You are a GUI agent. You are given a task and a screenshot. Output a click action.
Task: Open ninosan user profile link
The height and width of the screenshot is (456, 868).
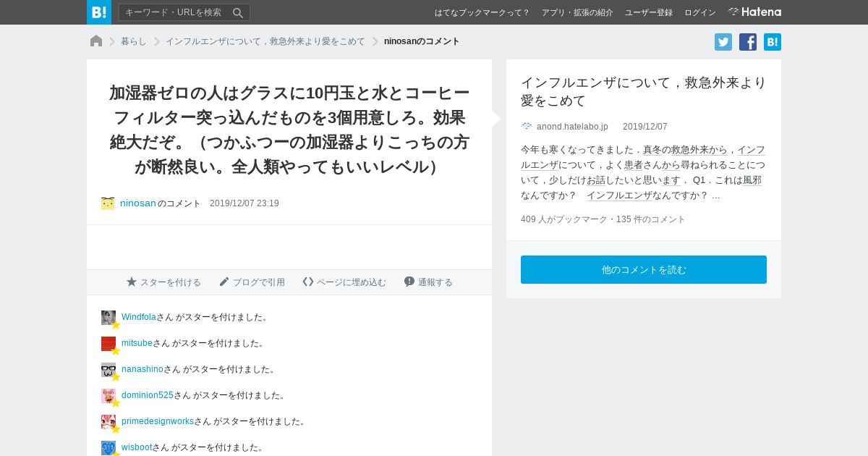coord(138,203)
